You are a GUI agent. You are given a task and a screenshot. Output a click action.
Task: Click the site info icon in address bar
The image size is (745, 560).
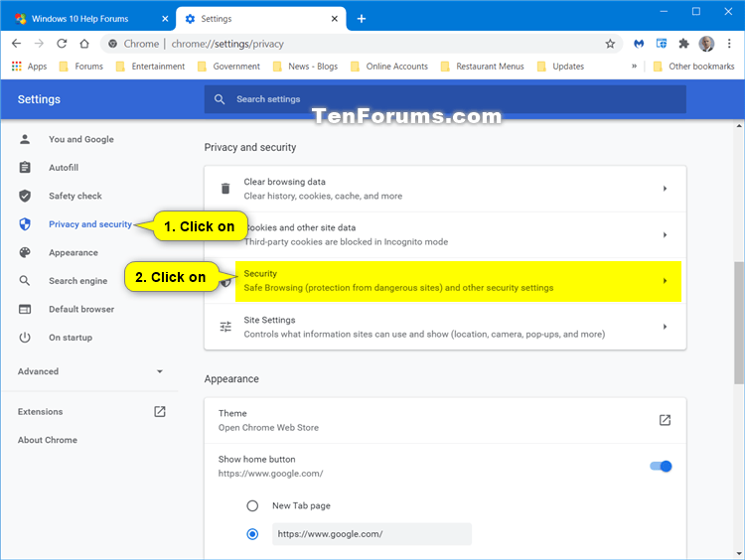(x=112, y=44)
